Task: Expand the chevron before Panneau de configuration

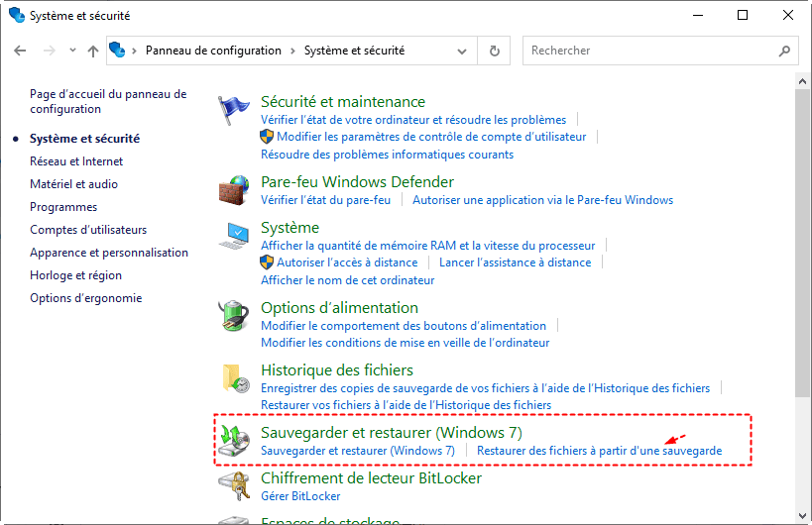Action: pyautogui.click(x=134, y=51)
